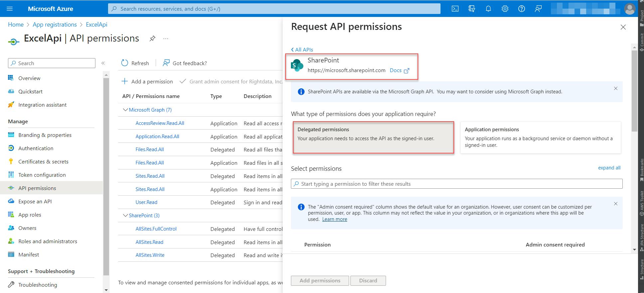Dismiss the Admin consent required info banner

click(x=615, y=204)
